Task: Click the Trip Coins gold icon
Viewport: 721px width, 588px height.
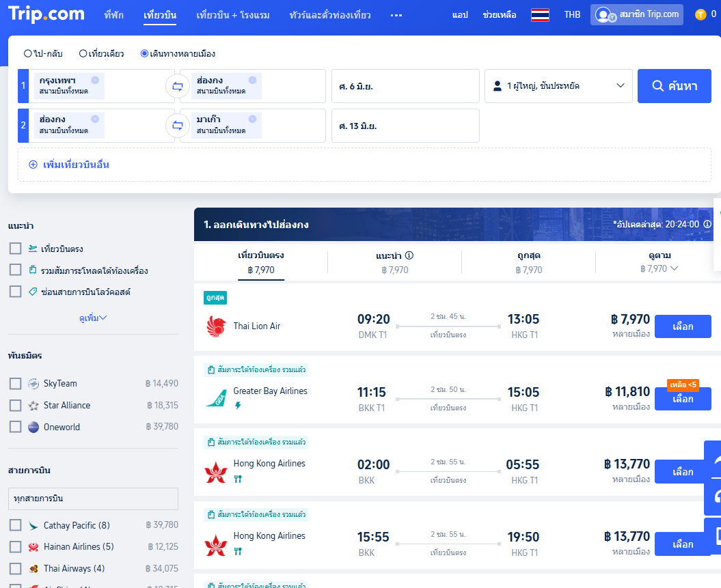Action: (700, 14)
